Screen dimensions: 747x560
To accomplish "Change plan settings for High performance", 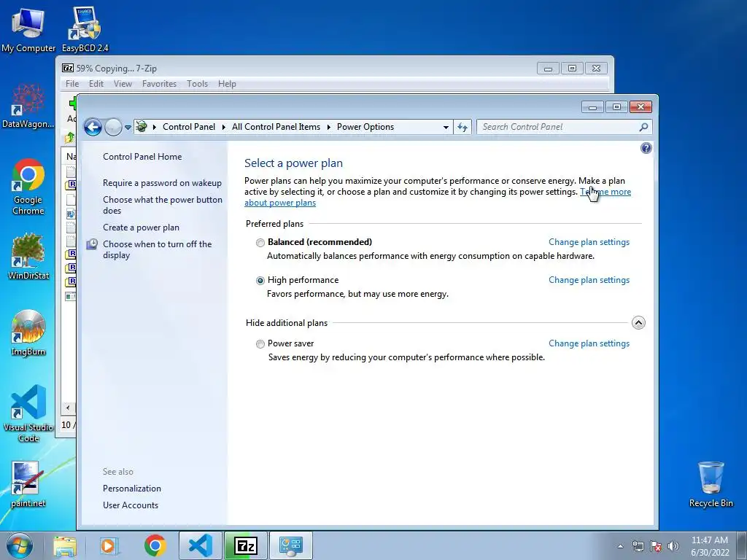I will 589,280.
